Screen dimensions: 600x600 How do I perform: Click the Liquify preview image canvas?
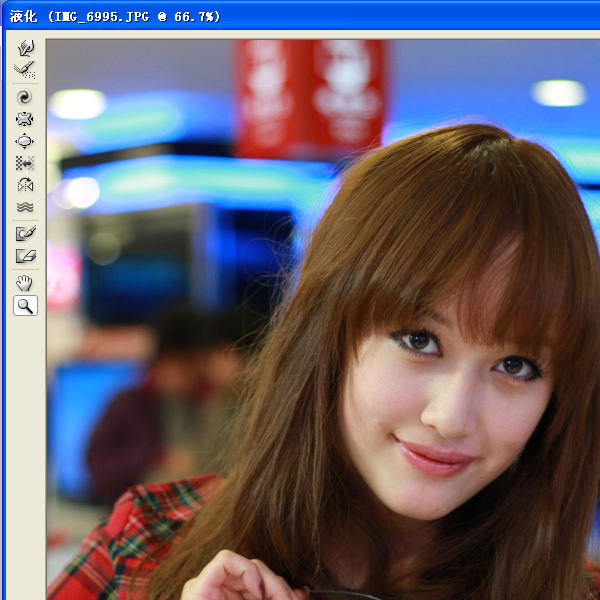(x=323, y=320)
